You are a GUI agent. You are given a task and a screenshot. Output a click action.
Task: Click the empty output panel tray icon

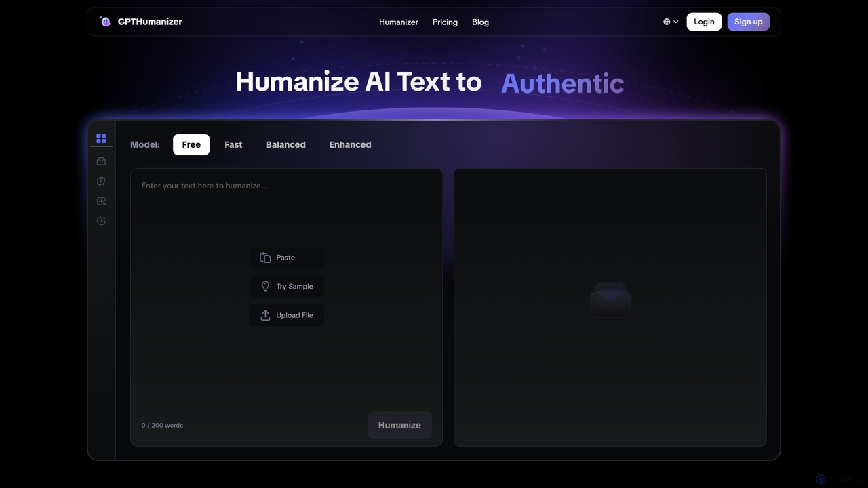[610, 300]
